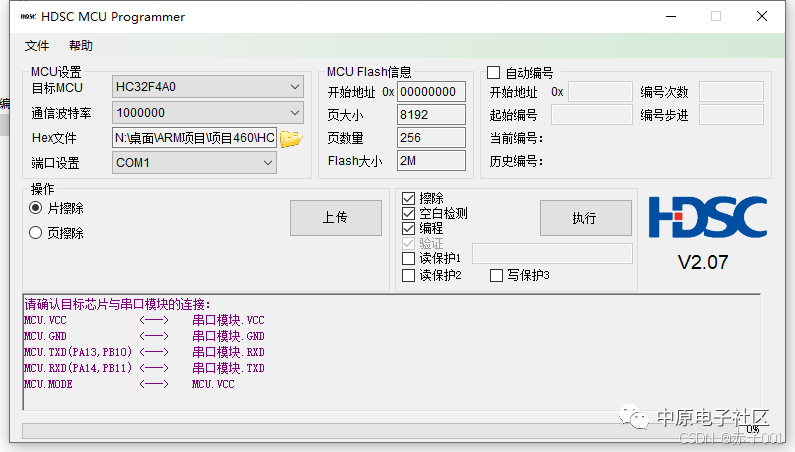Click the 编号步进 input field
The width and height of the screenshot is (795, 452).
[731, 115]
